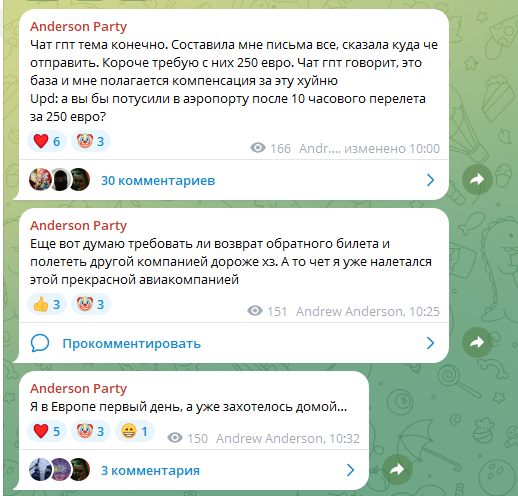Screen dimensions: 518x496
Task: Click the forward arrow beside the ChatGPT post
Action: click(477, 180)
